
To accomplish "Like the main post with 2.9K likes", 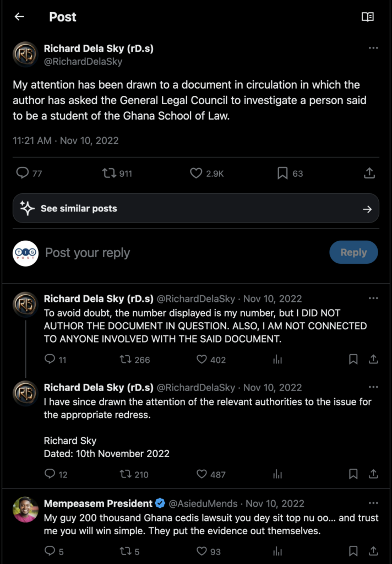I will click(x=196, y=173).
